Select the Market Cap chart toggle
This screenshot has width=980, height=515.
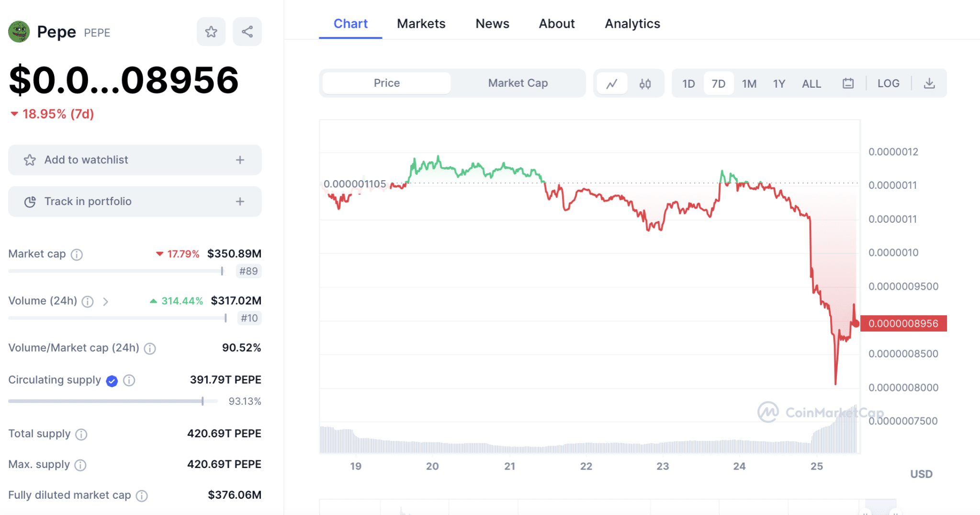[518, 83]
